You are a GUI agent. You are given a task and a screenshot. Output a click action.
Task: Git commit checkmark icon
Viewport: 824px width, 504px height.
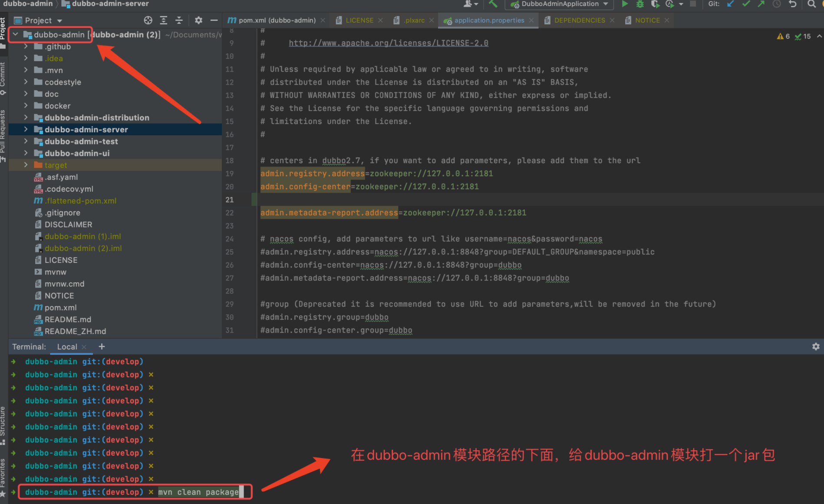[x=746, y=4]
